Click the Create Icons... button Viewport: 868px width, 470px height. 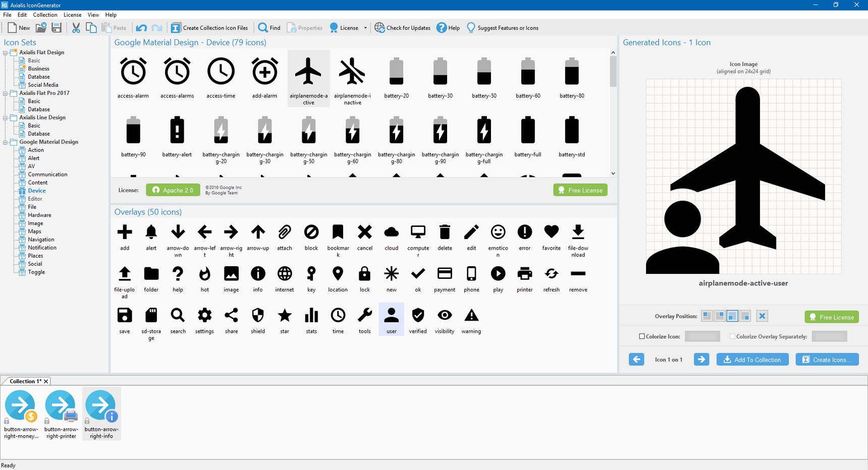[x=827, y=360]
